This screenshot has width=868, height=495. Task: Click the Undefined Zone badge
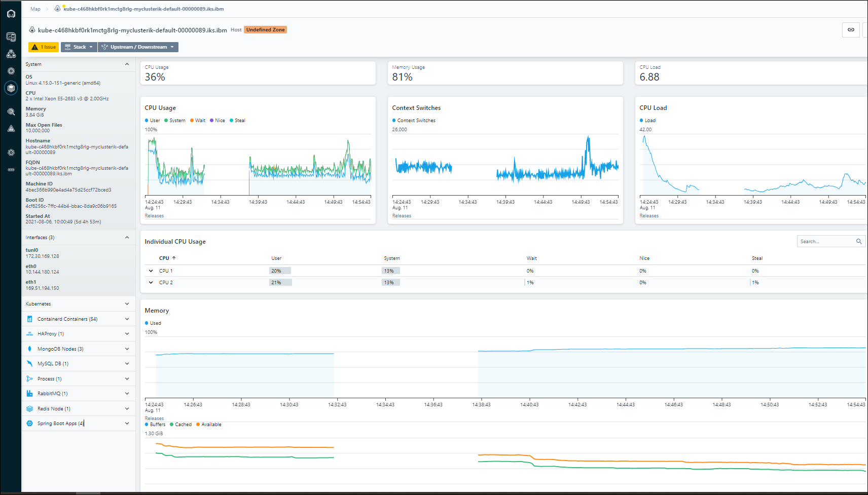pyautogui.click(x=265, y=30)
